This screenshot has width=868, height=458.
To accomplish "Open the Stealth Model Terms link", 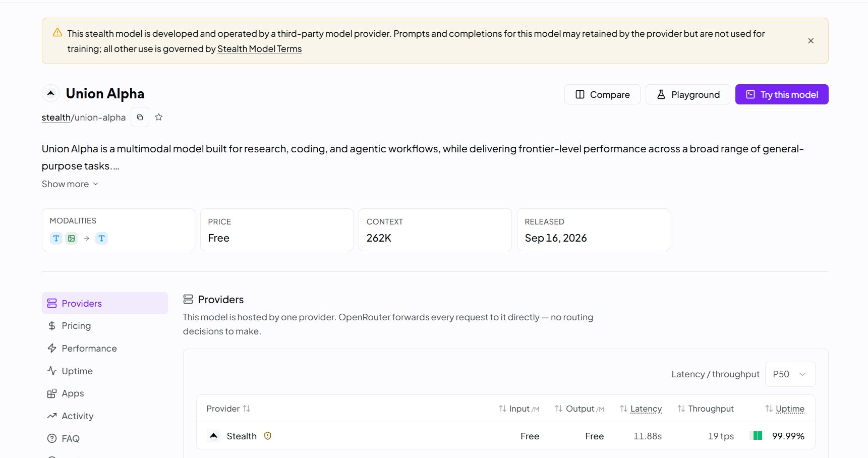I will coord(259,49).
